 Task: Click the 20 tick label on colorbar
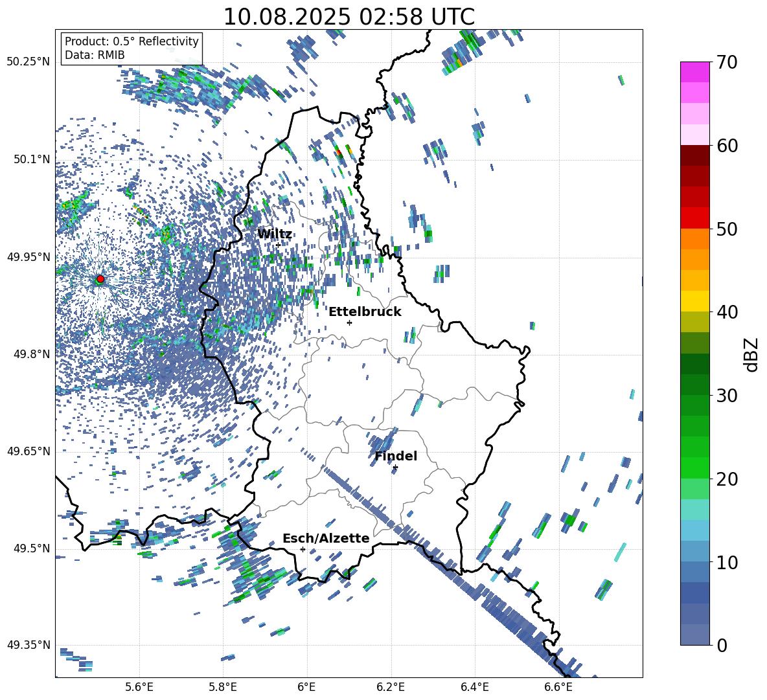(x=727, y=479)
